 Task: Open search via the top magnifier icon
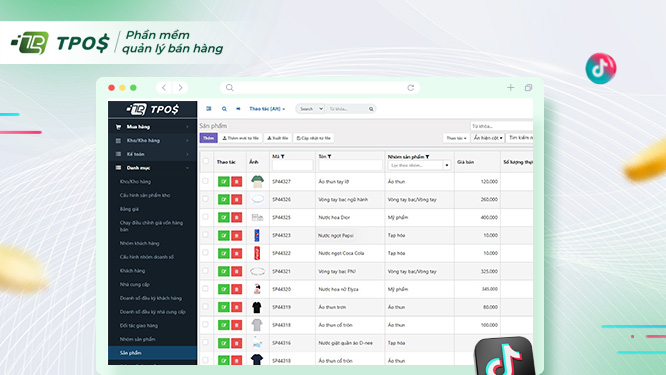(x=224, y=109)
